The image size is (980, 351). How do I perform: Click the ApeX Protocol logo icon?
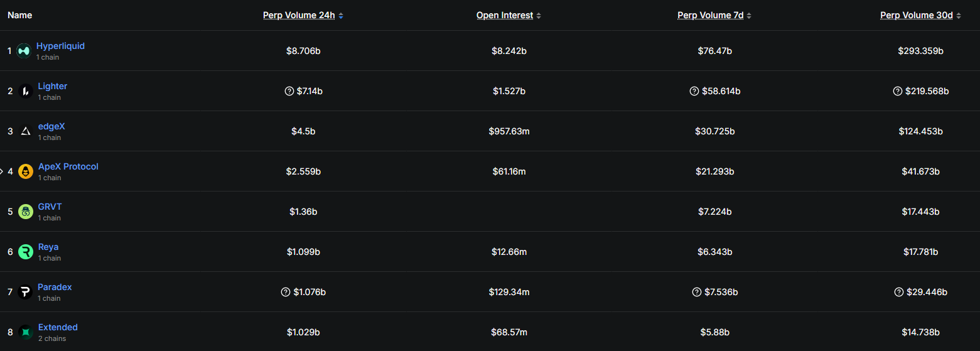[x=26, y=171]
